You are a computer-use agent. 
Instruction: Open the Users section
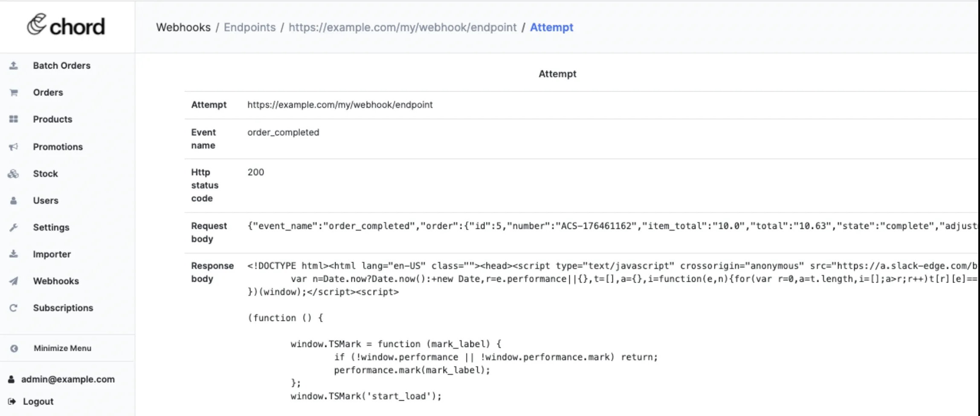46,201
